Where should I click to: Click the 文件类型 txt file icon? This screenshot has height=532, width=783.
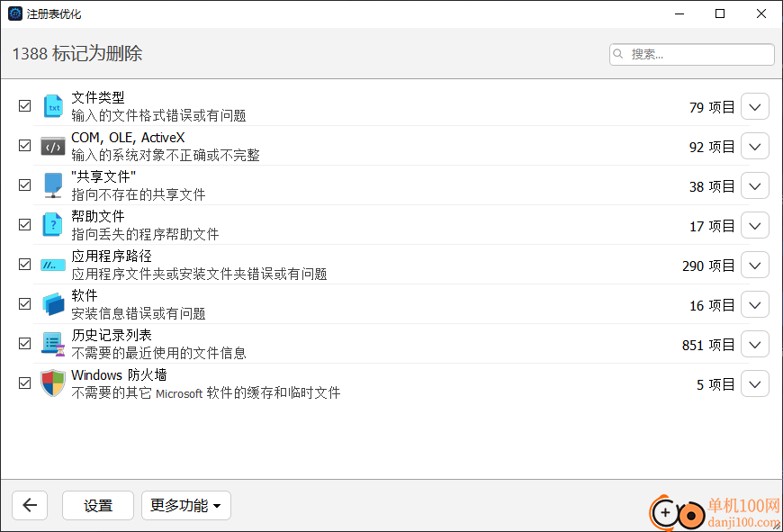(53, 106)
